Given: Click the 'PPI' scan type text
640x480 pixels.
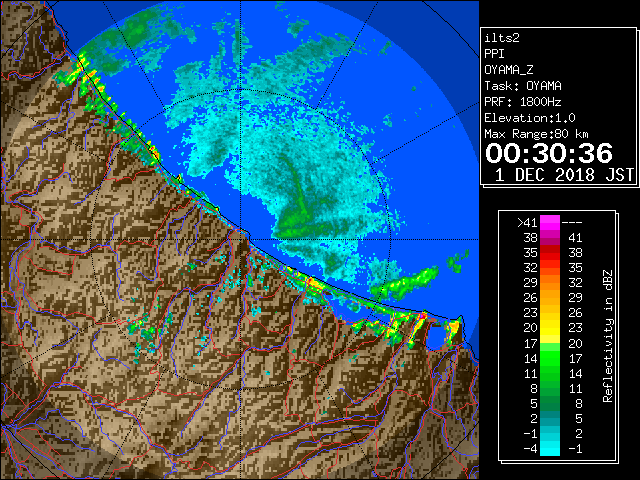Looking at the screenshot, I should click(494, 54).
